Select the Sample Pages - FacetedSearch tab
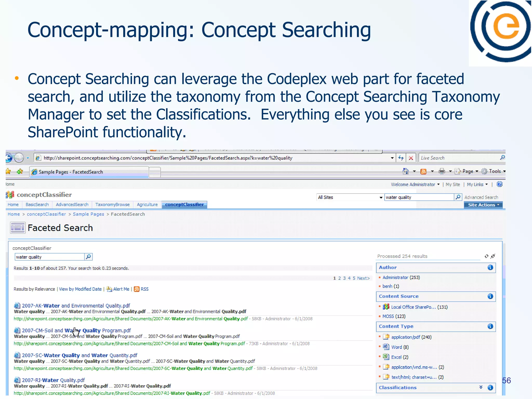The image size is (532, 399). click(89, 172)
